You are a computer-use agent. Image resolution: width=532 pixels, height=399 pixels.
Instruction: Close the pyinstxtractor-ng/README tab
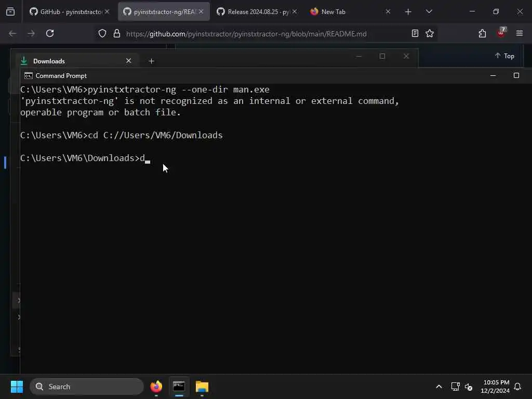[201, 11]
